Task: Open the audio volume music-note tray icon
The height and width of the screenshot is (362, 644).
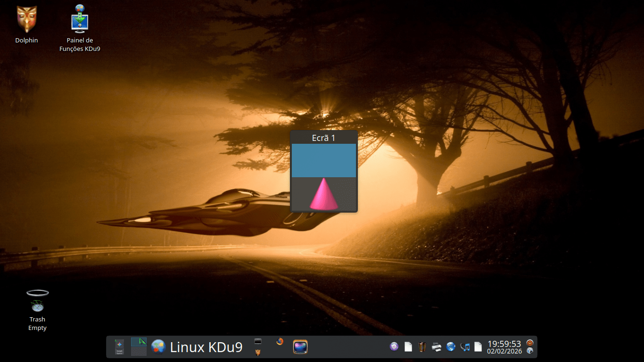Action: [465, 347]
